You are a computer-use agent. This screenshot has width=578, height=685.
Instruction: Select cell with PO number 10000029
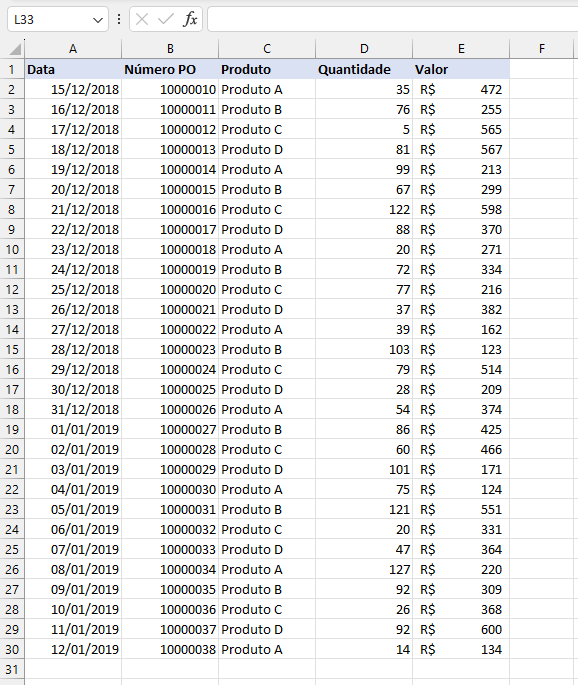pos(170,469)
